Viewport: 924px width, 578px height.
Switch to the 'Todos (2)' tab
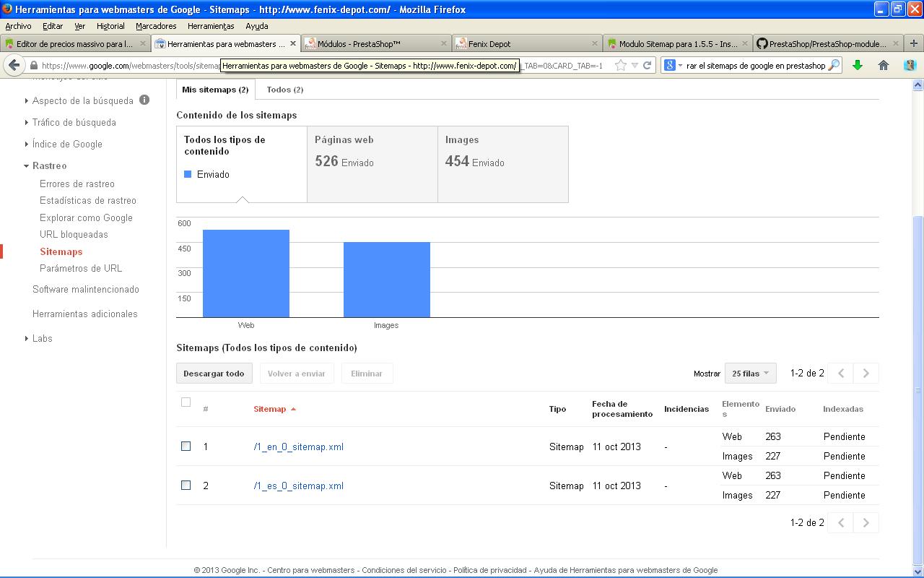[x=285, y=90]
